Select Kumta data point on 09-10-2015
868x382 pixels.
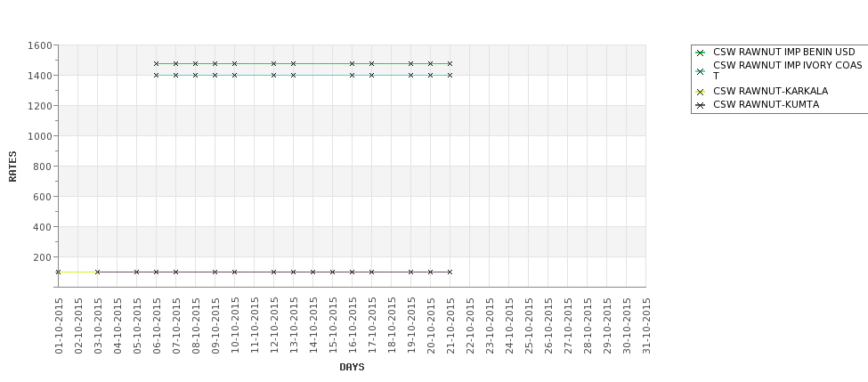[215, 272]
